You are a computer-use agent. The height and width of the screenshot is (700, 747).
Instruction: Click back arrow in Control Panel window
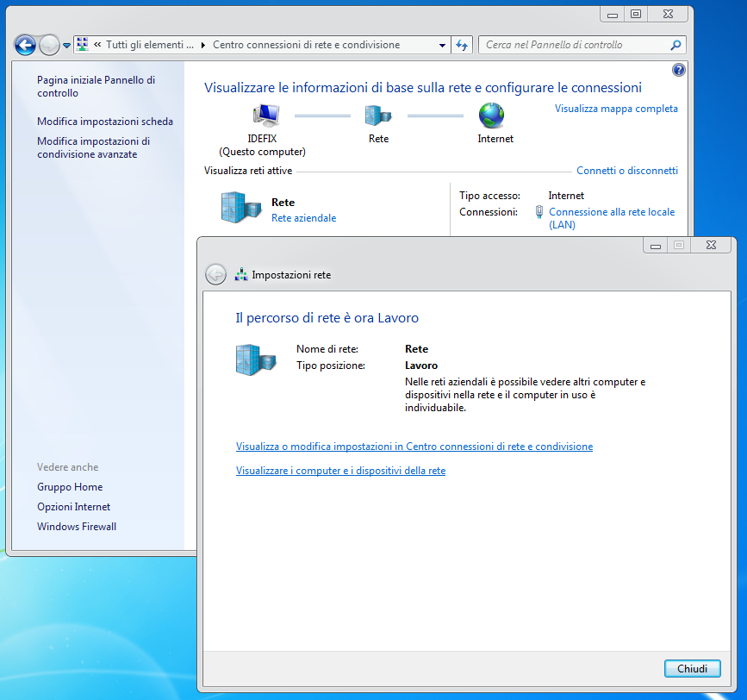pos(26,45)
